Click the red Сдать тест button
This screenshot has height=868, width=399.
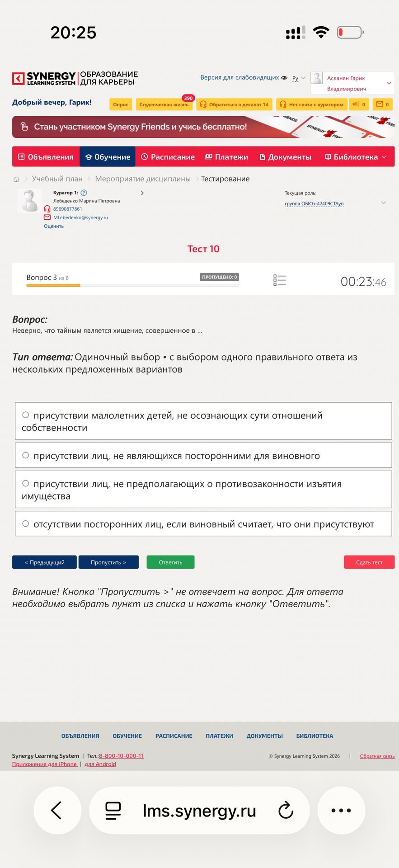tap(369, 562)
